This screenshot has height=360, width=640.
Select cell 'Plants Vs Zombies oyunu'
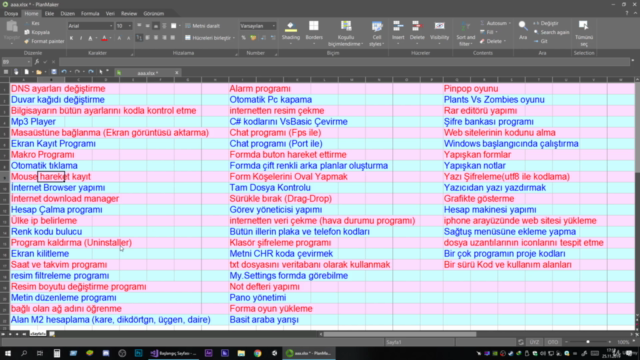pyautogui.click(x=494, y=100)
